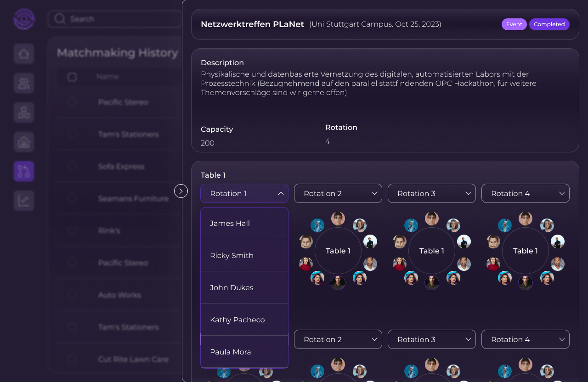The image size is (588, 382).
Task: Collapse the detail panel with arrow button
Action: (181, 191)
